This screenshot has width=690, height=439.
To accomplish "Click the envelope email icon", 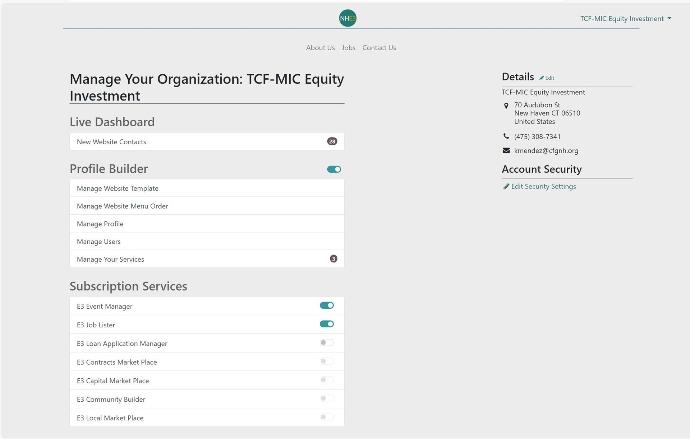I will click(506, 150).
